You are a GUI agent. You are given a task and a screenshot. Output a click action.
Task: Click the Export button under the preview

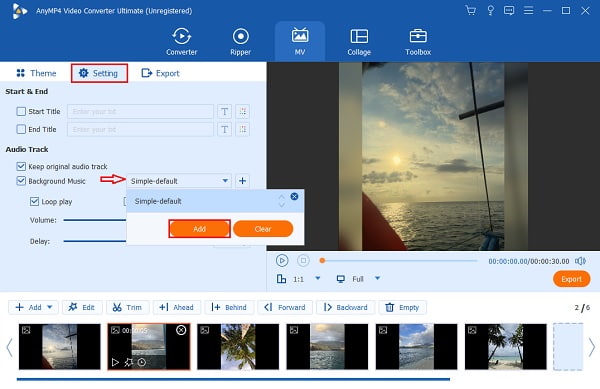(x=571, y=279)
